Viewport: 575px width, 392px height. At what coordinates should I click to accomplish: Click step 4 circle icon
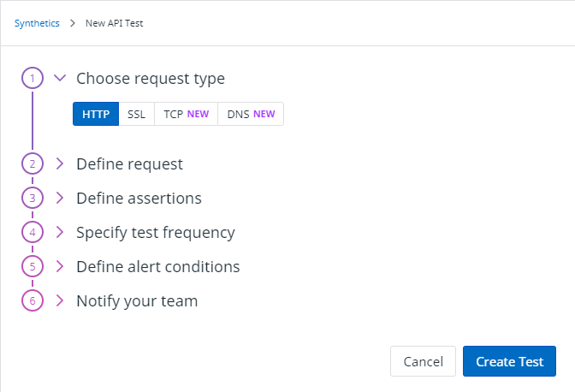point(32,232)
